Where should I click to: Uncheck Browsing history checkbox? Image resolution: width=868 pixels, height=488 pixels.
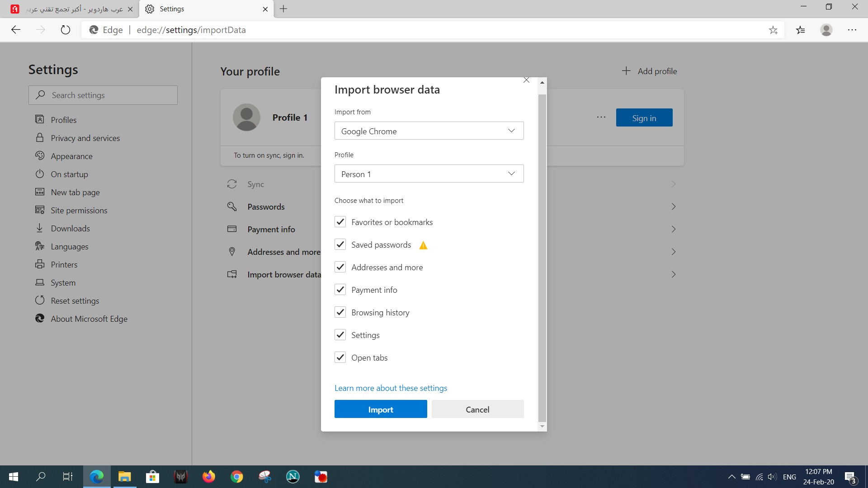(x=340, y=312)
